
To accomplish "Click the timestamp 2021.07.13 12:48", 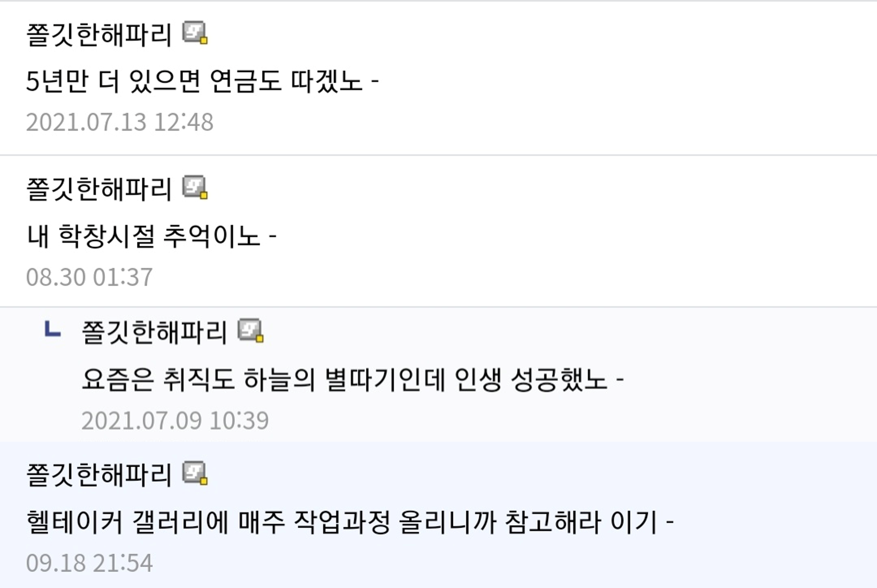I will (120, 122).
